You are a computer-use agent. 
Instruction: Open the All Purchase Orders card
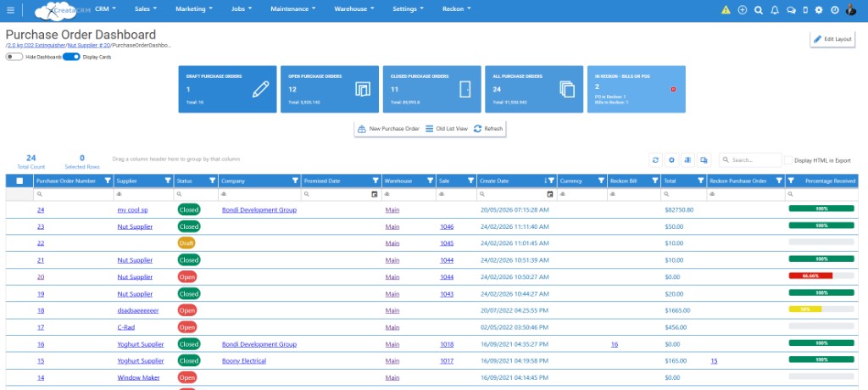pyautogui.click(x=534, y=89)
